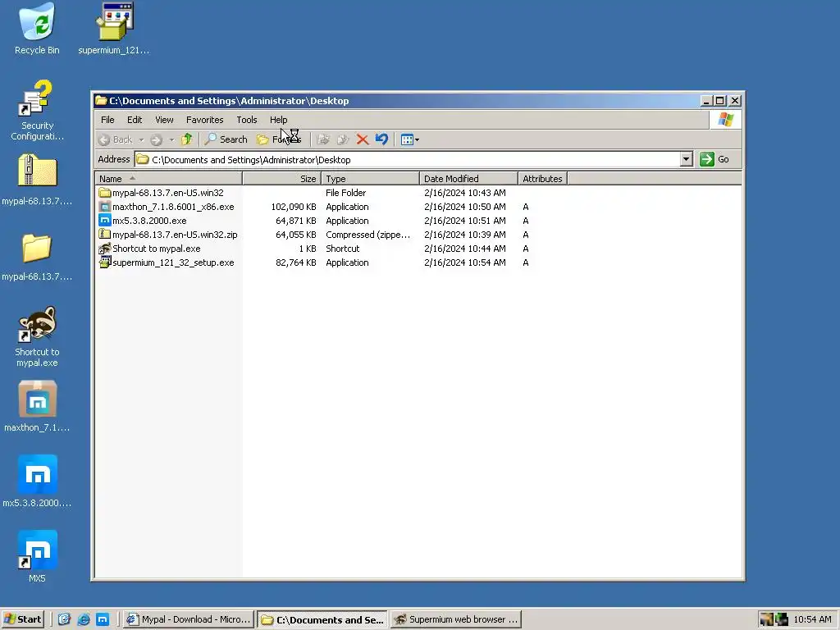
Task: Select the mypal-68.13.7.en-US.win32 folder row
Action: click(x=162, y=193)
